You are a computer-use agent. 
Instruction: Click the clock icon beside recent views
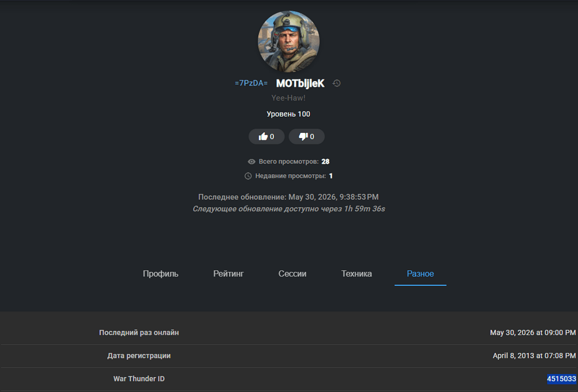click(x=248, y=176)
